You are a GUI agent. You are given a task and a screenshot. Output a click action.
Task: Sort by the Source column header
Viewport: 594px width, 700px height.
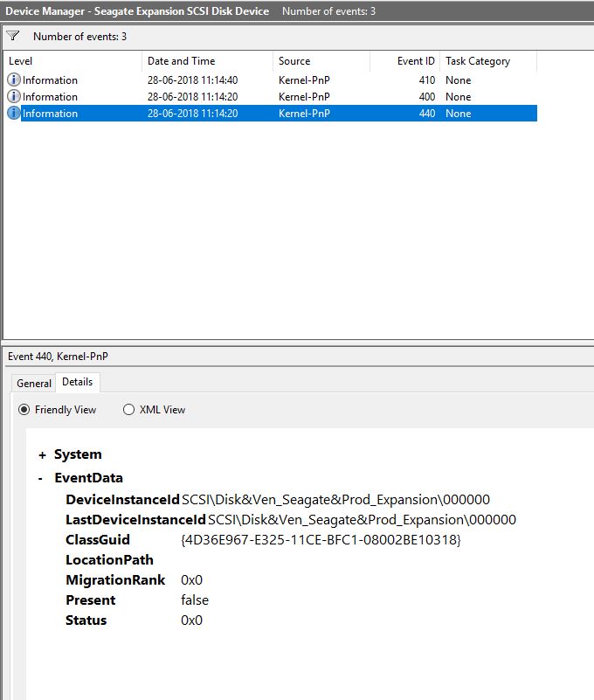pos(321,60)
